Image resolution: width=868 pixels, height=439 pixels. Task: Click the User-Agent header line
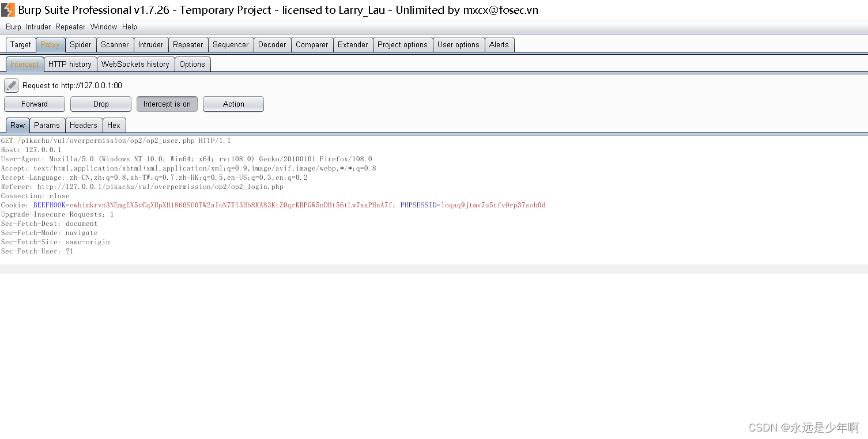(x=186, y=159)
